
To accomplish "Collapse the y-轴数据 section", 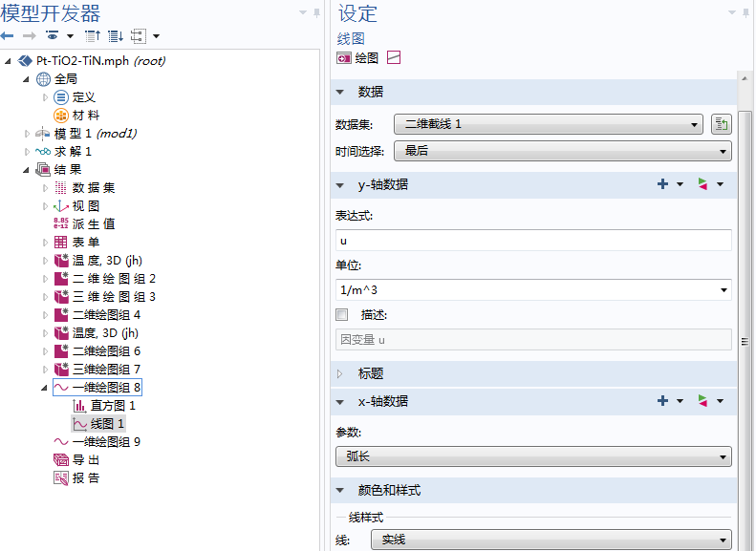I will [x=340, y=185].
